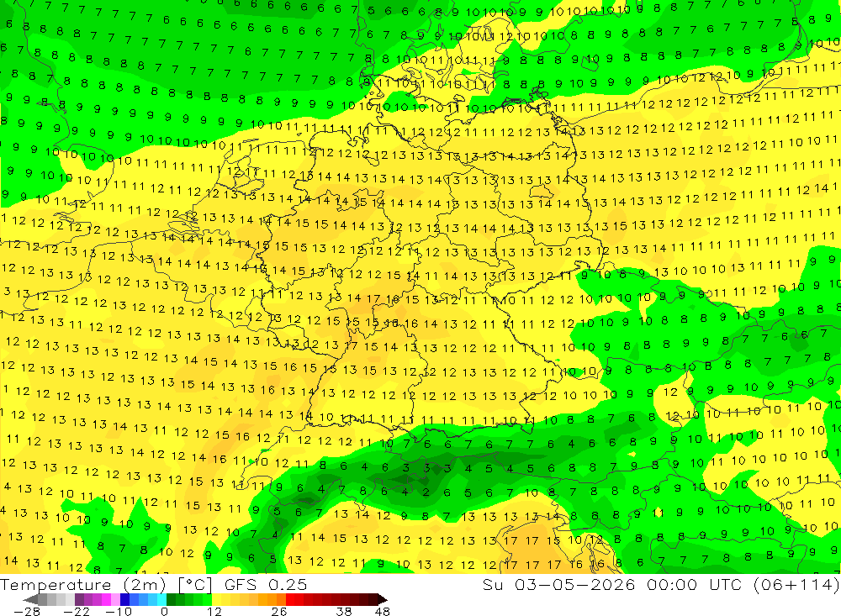Viewport: 841px width, 616px height.
Task: Click the 'Temperature (2m)' title text
Action: click(x=83, y=584)
